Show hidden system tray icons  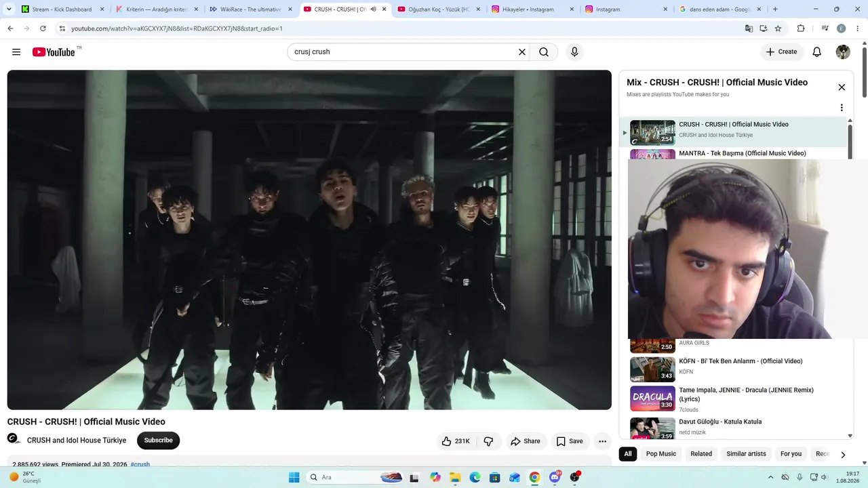coord(770,477)
